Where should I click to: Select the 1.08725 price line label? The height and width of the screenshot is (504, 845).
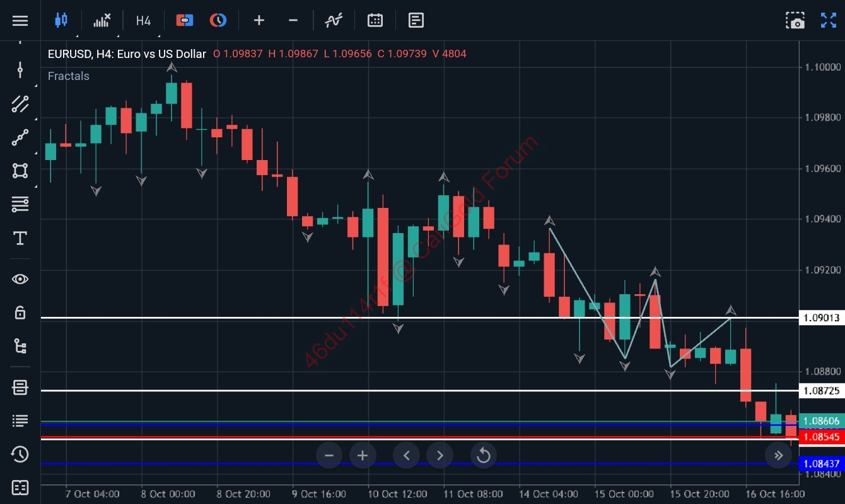(822, 391)
